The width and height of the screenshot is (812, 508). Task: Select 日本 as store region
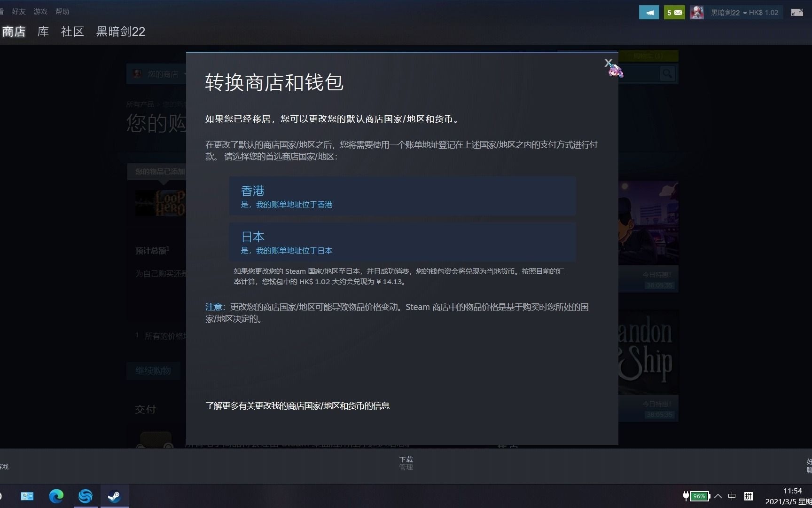(402, 242)
